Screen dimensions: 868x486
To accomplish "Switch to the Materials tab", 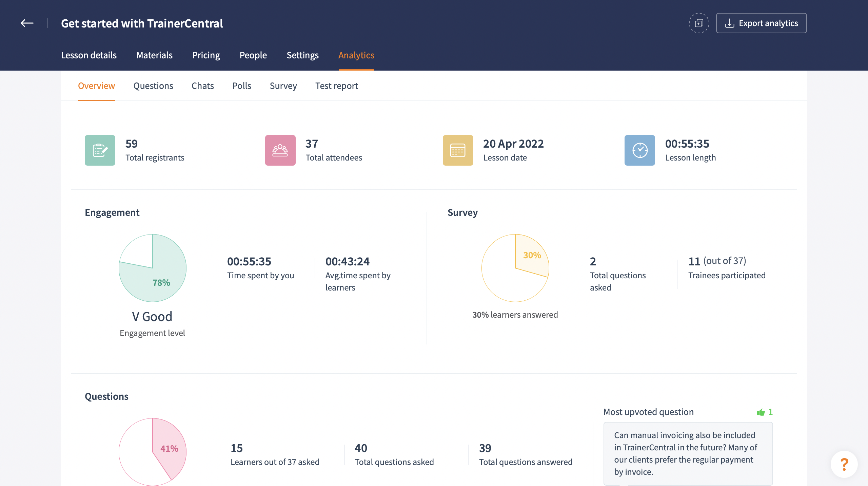I will [154, 55].
